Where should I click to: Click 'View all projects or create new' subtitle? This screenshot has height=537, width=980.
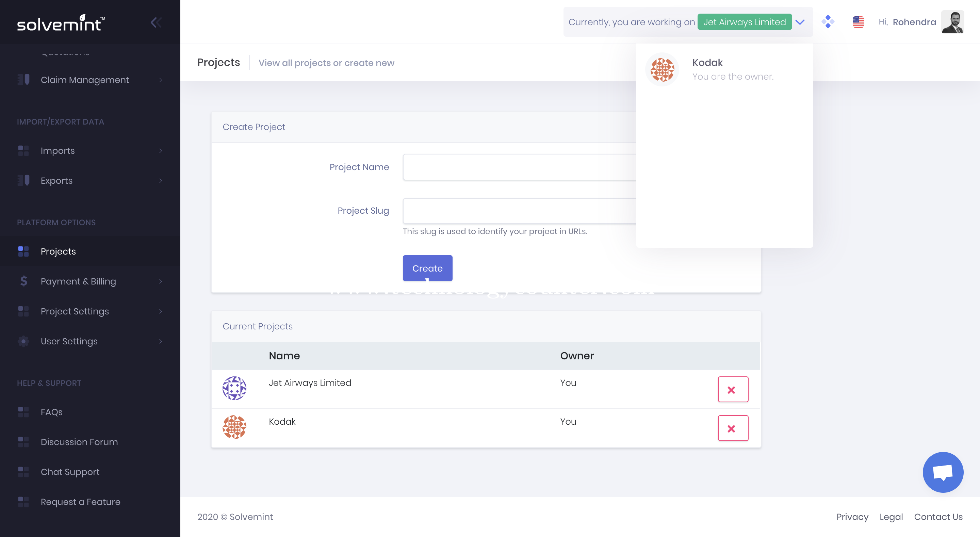coord(326,63)
